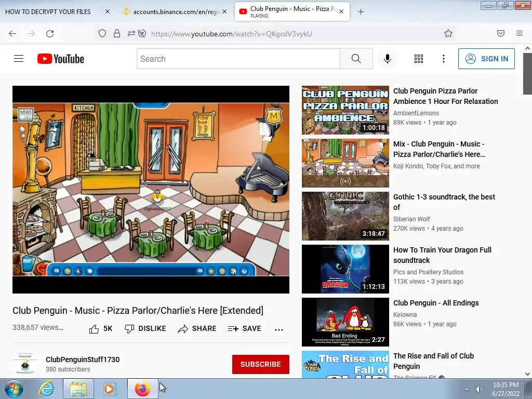This screenshot has height=399, width=532.
Task: Open the system volume speaker icon
Action: [479, 389]
